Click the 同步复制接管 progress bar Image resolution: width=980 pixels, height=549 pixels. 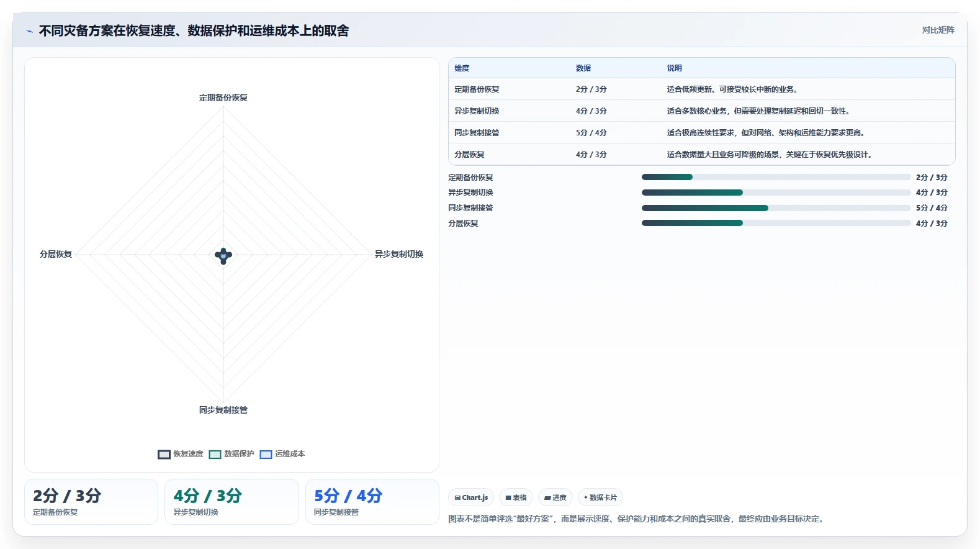coord(776,208)
